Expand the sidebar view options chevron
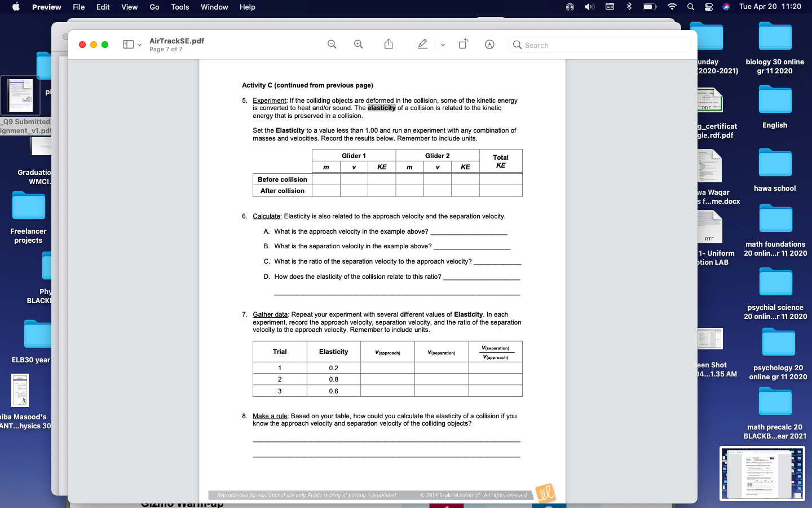 point(139,45)
